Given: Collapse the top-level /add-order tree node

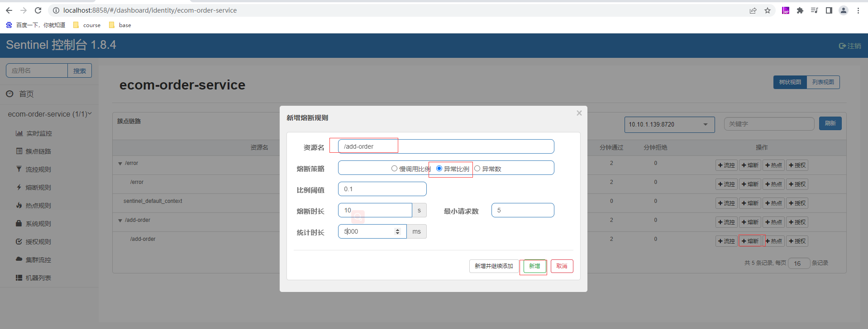Looking at the screenshot, I should click(120, 221).
